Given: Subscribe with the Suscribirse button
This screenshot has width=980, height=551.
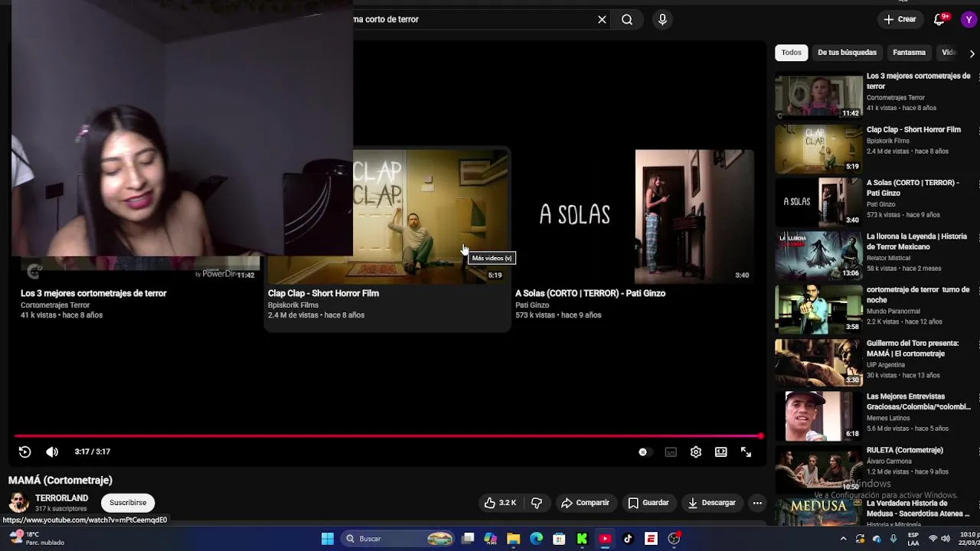Looking at the screenshot, I should (128, 503).
